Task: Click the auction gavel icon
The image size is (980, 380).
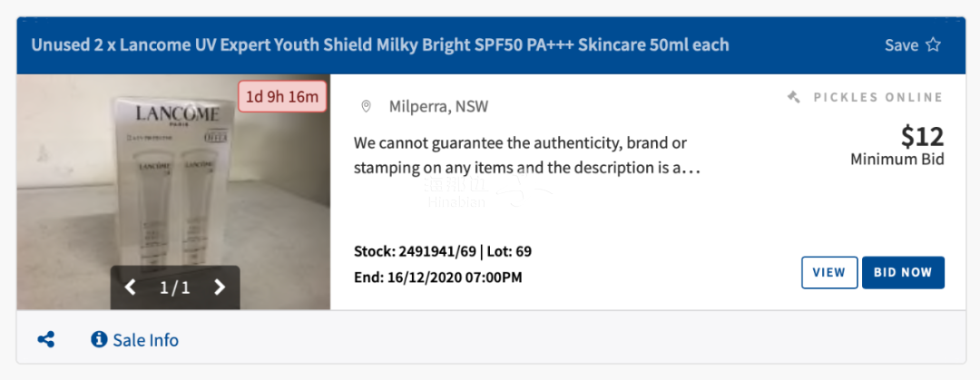Action: (794, 97)
